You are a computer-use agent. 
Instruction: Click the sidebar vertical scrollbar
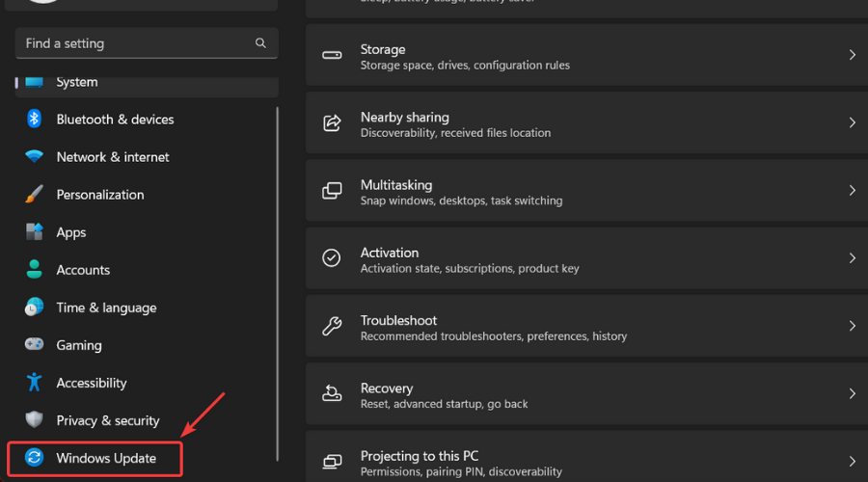tap(278, 283)
